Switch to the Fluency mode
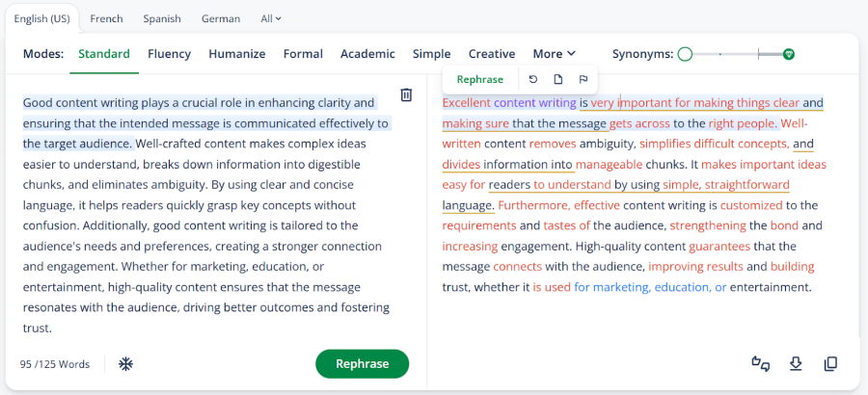 [169, 54]
